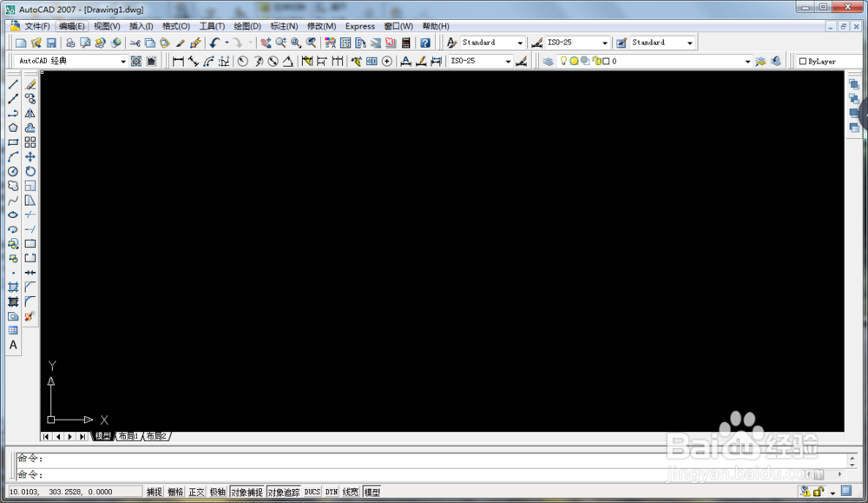Select the Rectangle draw tool
The height and width of the screenshot is (503, 868).
13,142
